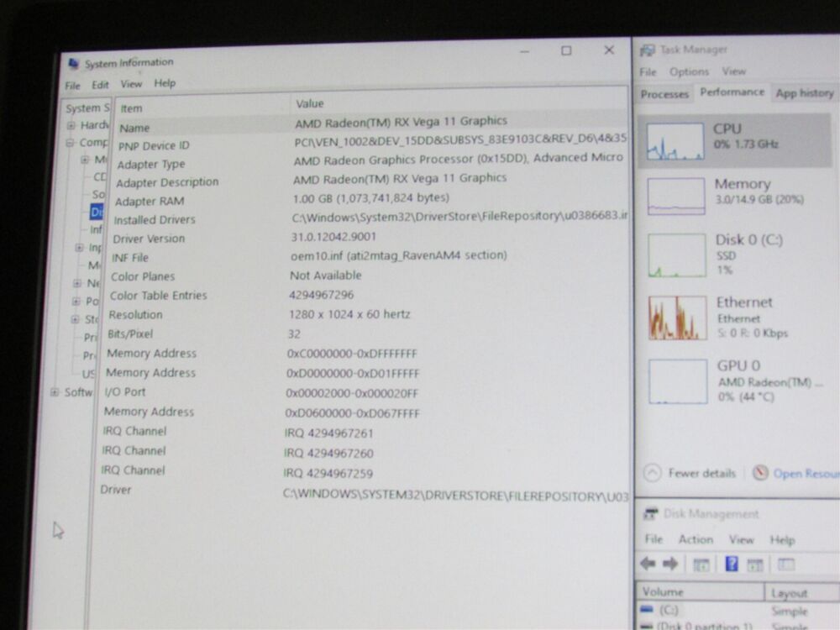Open Resource Monitor link

(x=806, y=474)
